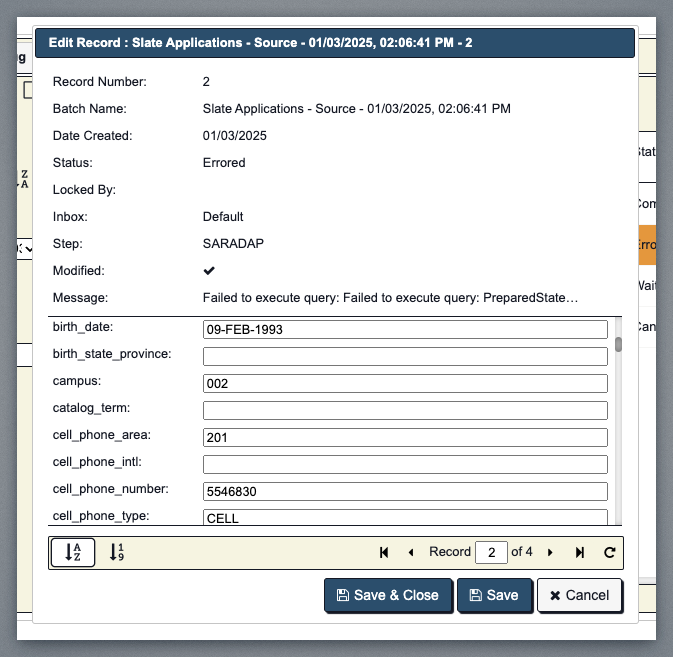This screenshot has width=673, height=657.
Task: Select the cell_phone_type field showing CELL
Action: tap(405, 517)
